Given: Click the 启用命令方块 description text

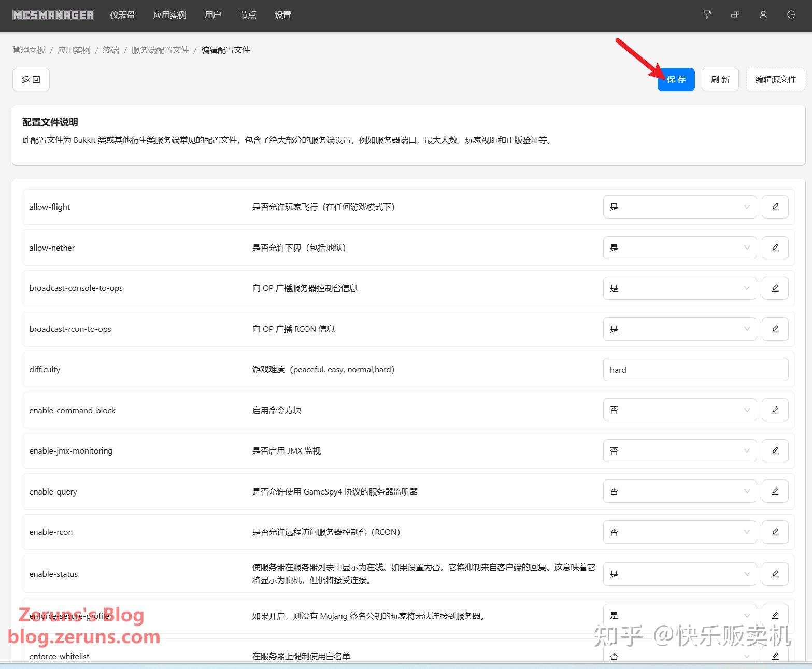Looking at the screenshot, I should (277, 410).
